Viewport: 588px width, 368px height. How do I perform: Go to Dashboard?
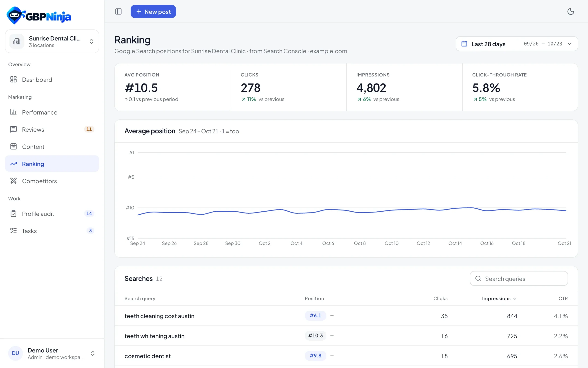click(x=52, y=80)
